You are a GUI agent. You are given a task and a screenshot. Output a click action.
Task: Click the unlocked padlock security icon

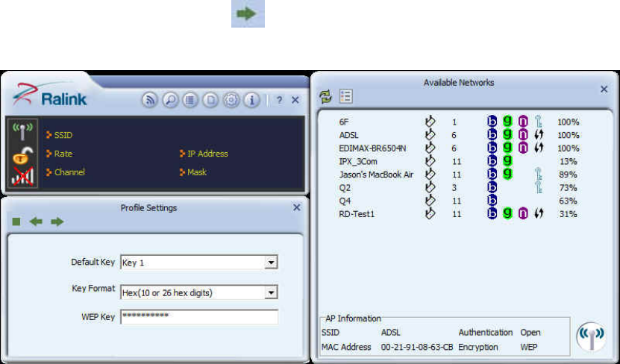tap(22, 155)
